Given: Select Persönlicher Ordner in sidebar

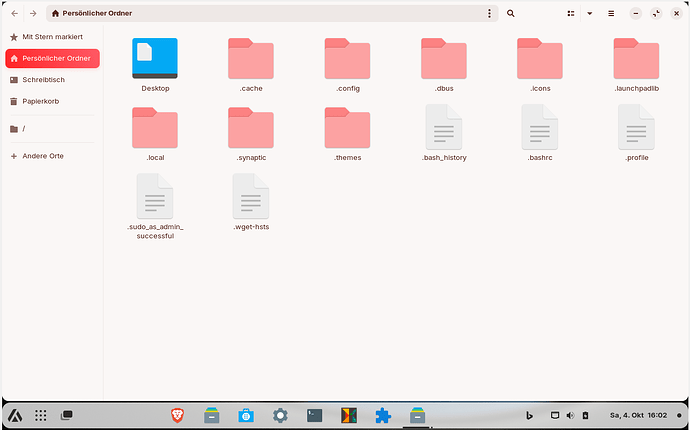Looking at the screenshot, I should pos(52,59).
